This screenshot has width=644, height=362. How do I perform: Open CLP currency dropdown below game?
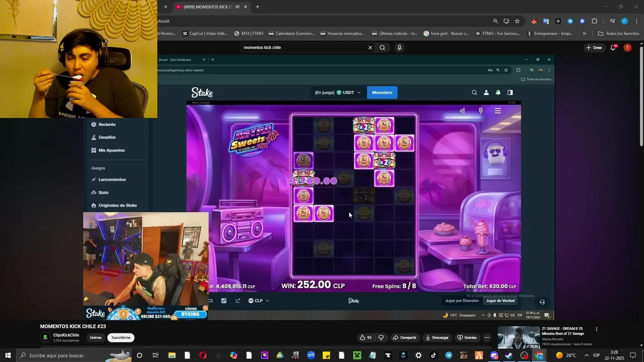point(259,301)
